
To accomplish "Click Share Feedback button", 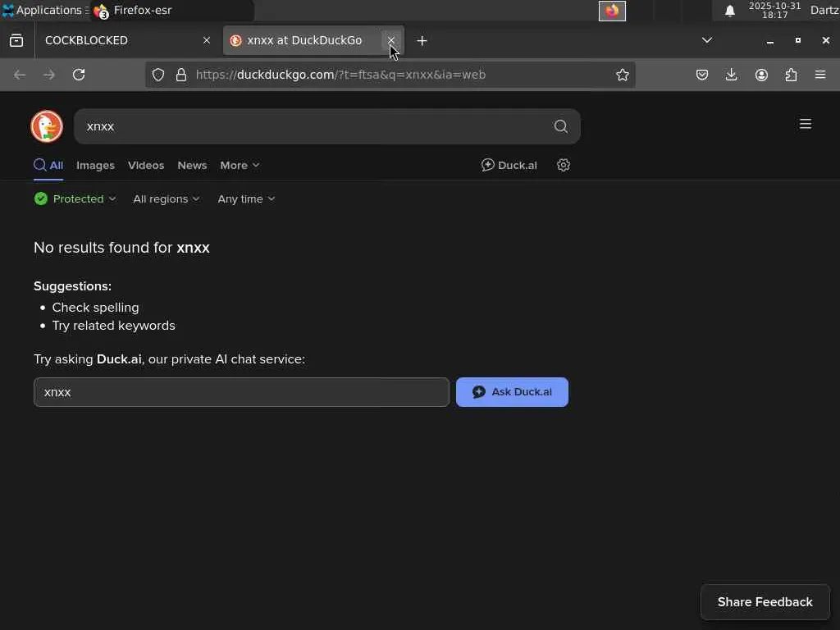I will (x=765, y=602).
